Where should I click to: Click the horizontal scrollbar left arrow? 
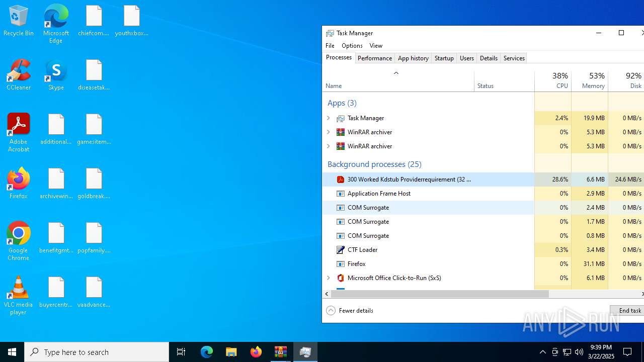(x=327, y=294)
